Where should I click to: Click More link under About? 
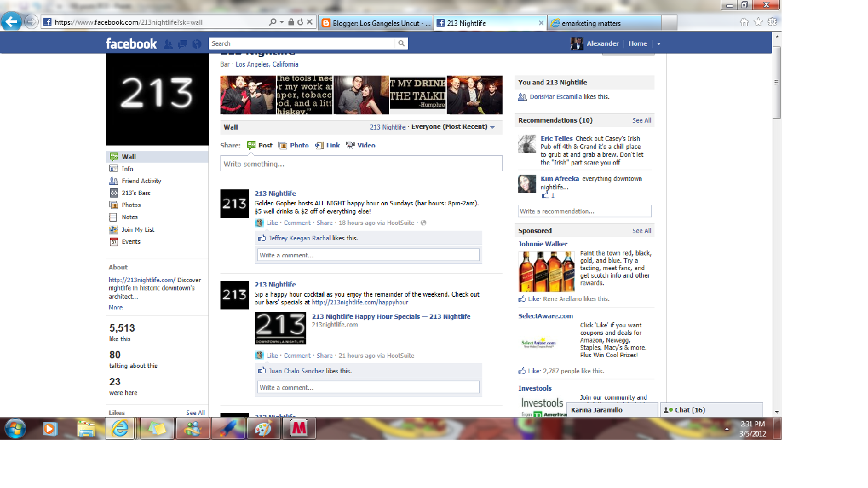coord(116,307)
